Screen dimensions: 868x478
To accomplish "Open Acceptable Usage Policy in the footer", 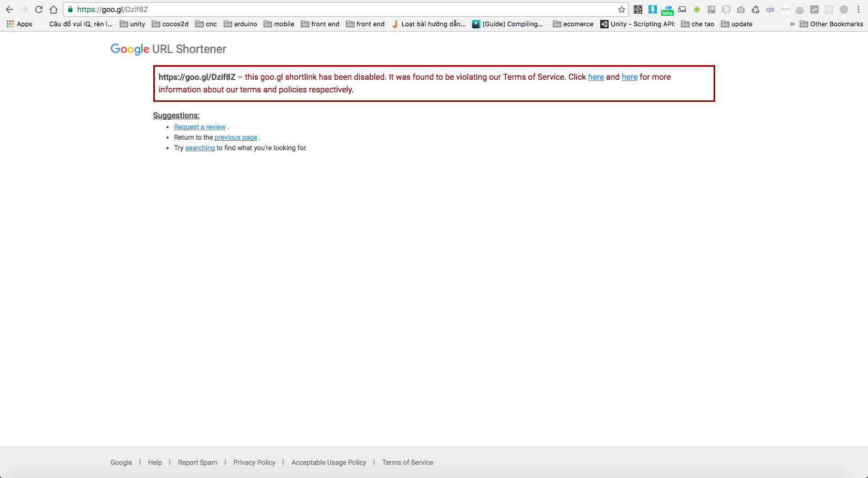I will [x=329, y=463].
